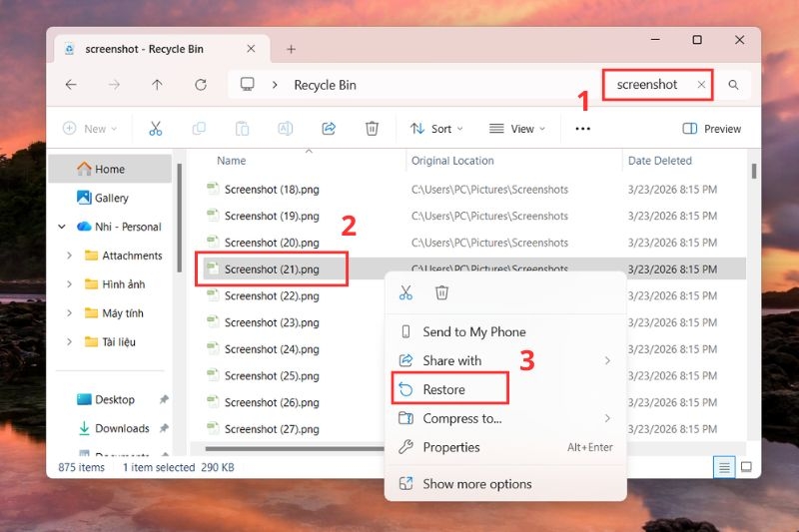Choose Properties in the context menu
Image resolution: width=799 pixels, height=532 pixels.
coord(505,447)
